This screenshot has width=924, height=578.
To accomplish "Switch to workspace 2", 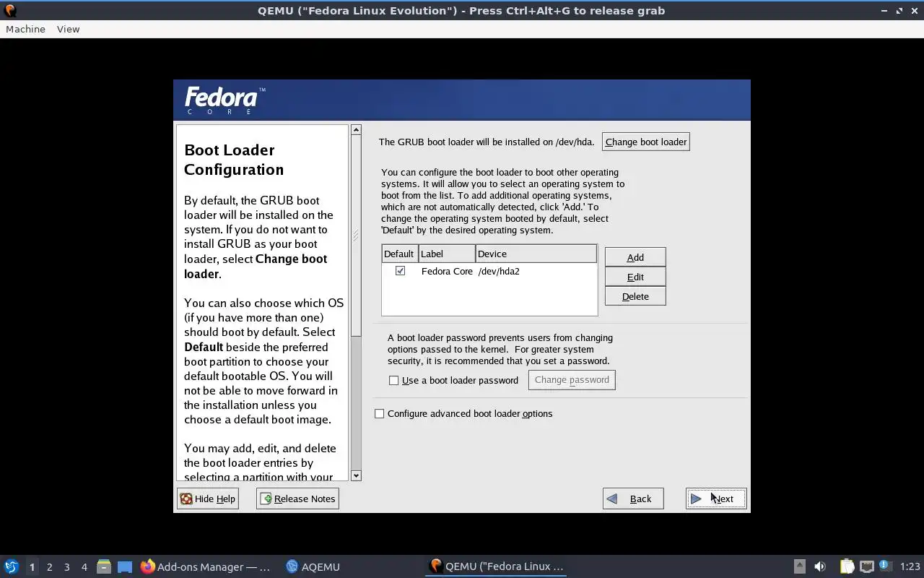I will [49, 567].
